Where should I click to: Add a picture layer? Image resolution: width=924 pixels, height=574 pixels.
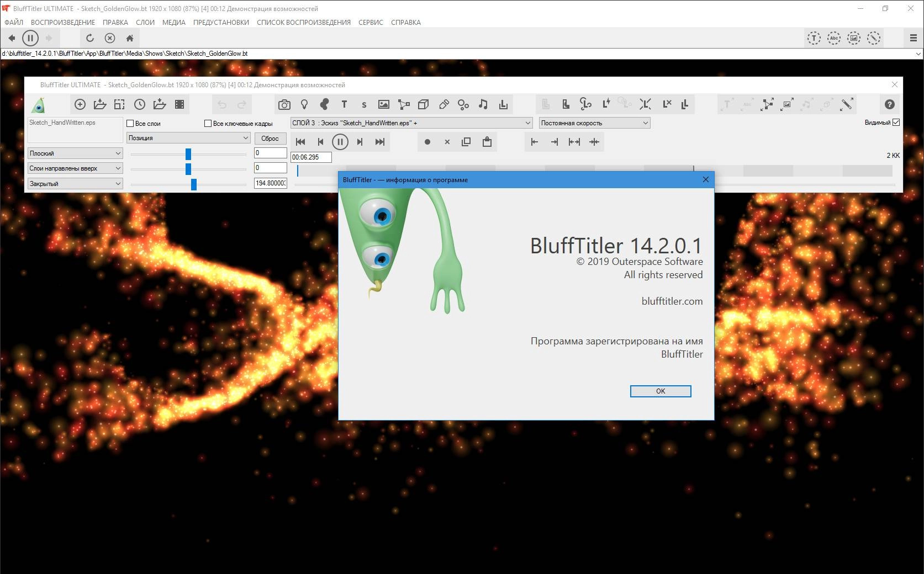tap(384, 104)
